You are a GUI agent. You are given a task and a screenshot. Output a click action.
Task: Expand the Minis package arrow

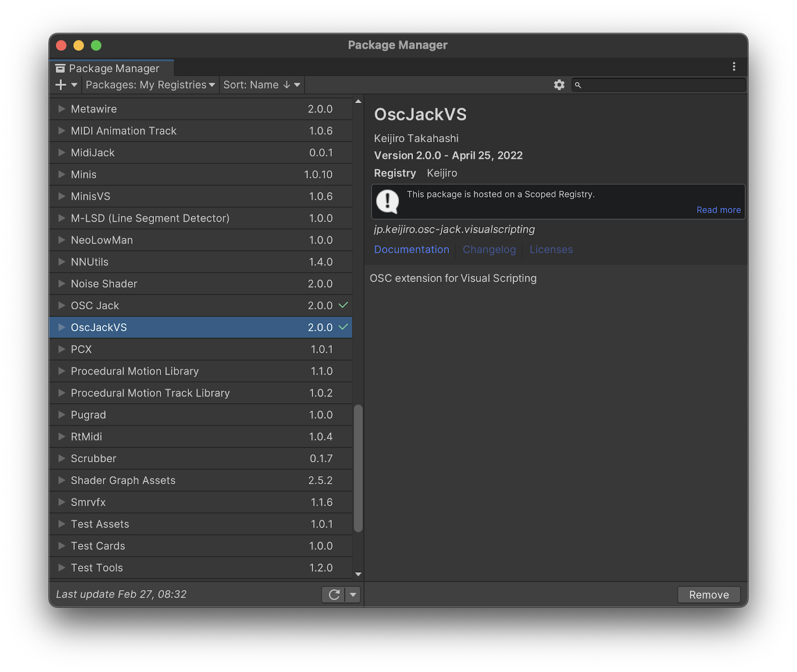click(62, 175)
